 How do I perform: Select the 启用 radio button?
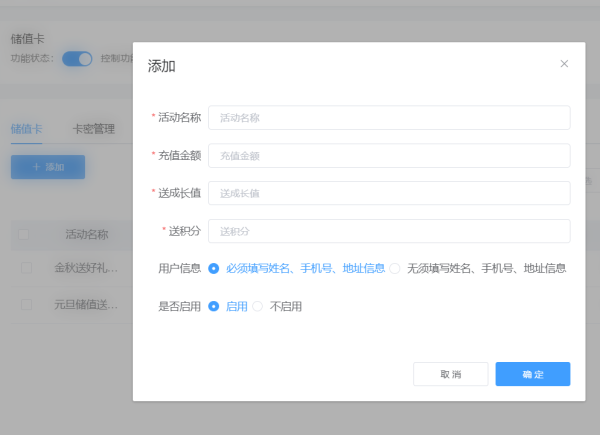point(214,306)
